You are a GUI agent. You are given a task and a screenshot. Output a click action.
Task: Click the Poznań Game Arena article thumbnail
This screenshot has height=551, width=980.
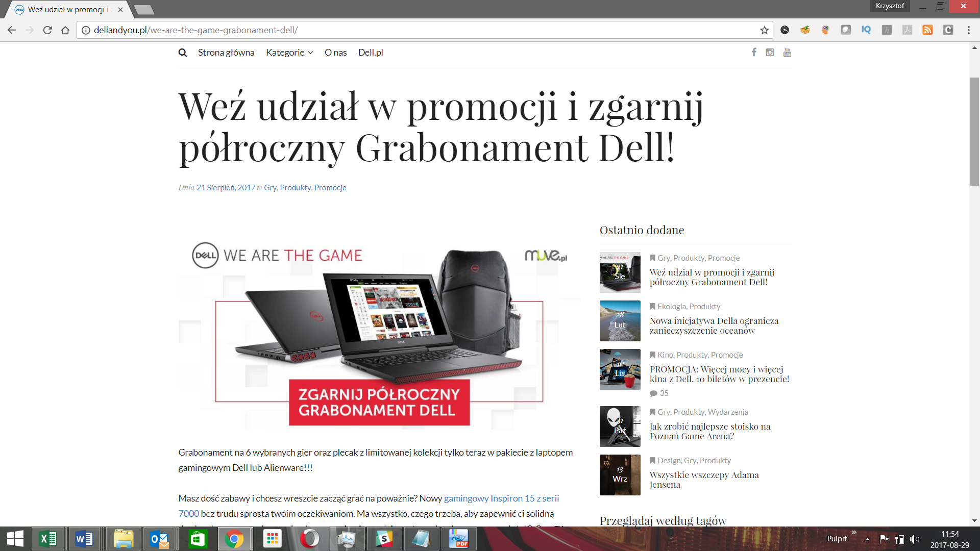pos(620,427)
